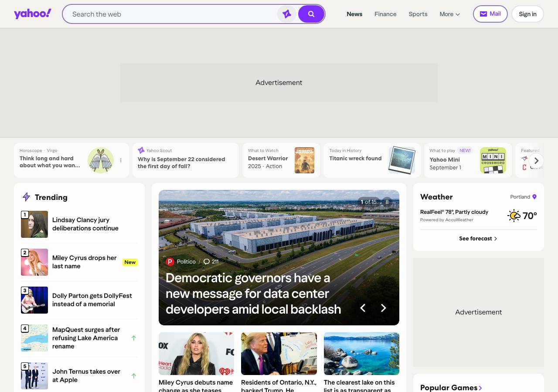The height and width of the screenshot is (392, 558).
Task: Click the Trump signing article photo
Action: pyautogui.click(x=279, y=354)
